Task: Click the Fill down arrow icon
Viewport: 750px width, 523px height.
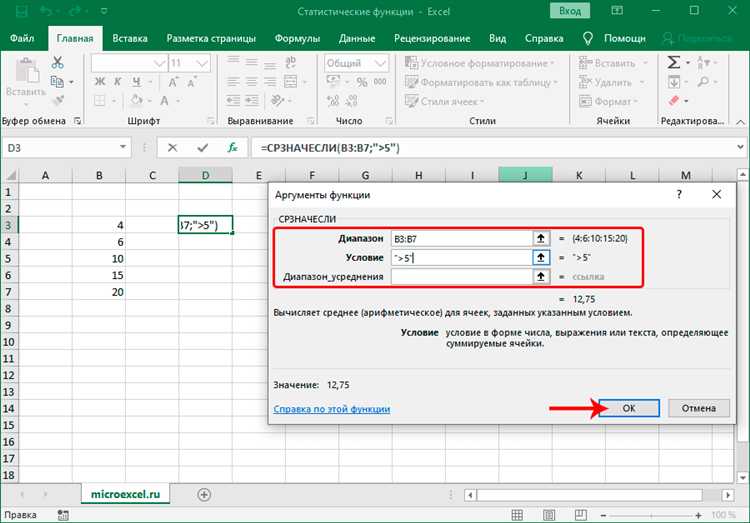Action: (x=673, y=82)
